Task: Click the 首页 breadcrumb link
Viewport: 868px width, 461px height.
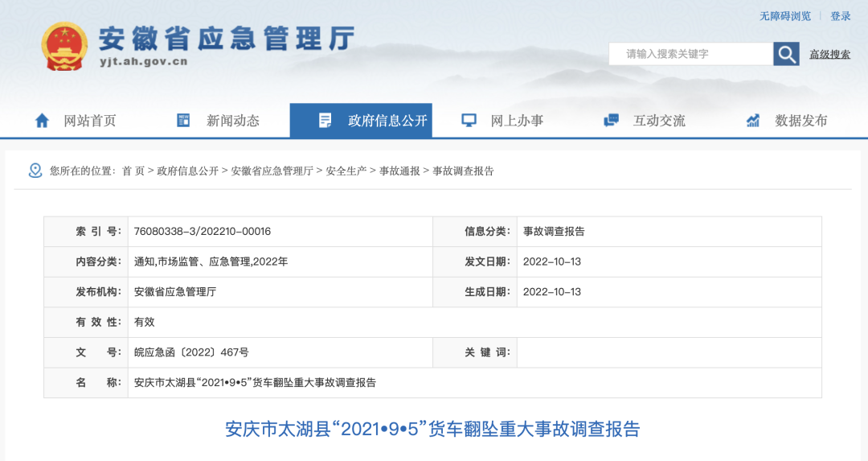Action: tap(133, 171)
